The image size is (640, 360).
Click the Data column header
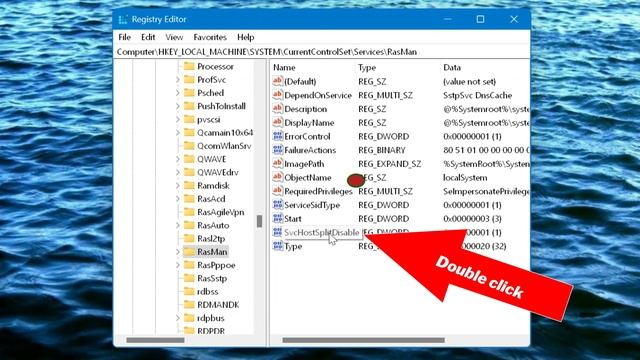(452, 67)
